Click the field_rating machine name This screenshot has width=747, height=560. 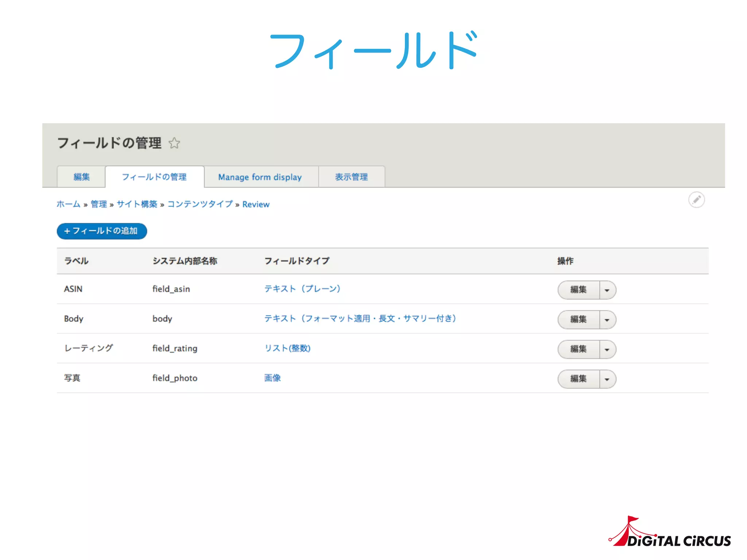pyautogui.click(x=175, y=349)
